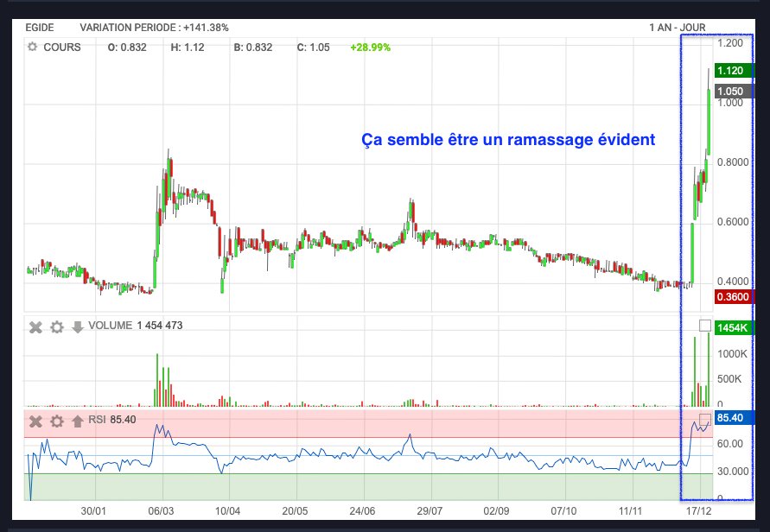This screenshot has height=532, width=770.
Task: Toggle the square box in the VOLUME panel
Action: (x=704, y=326)
